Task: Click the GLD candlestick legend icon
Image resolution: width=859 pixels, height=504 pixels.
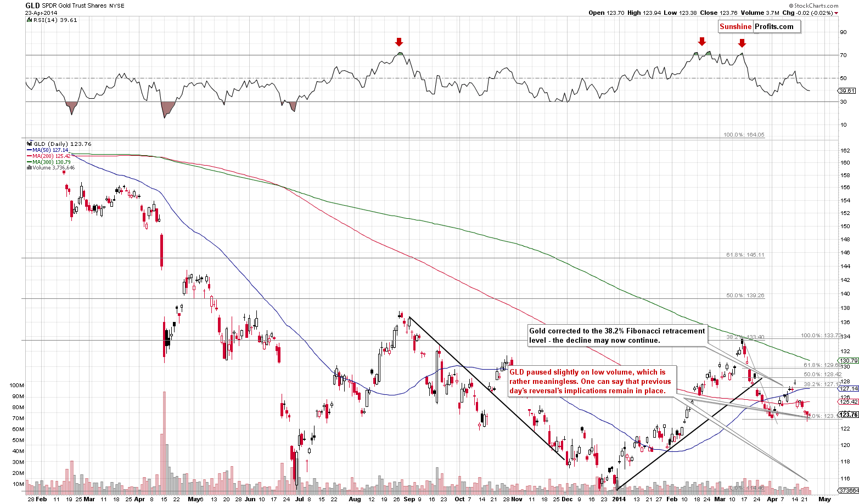Action: point(29,144)
